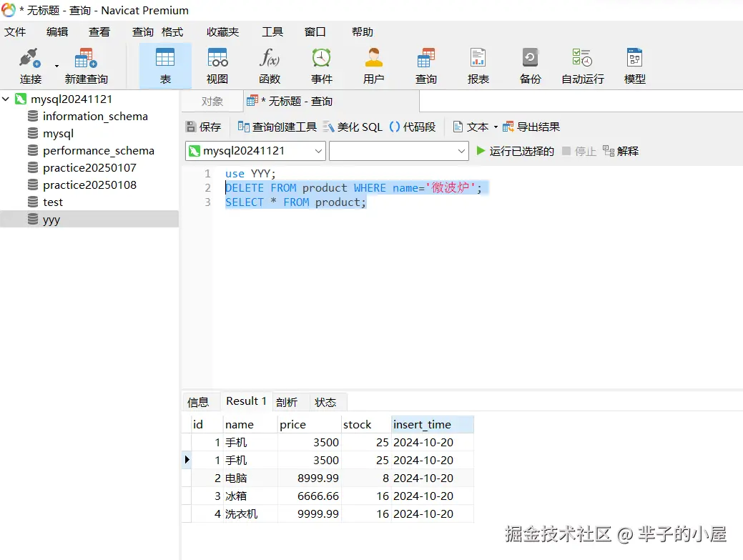Screen dimensions: 743x560
Task: Select the 函数 (Function) toolbar icon
Action: point(270,66)
